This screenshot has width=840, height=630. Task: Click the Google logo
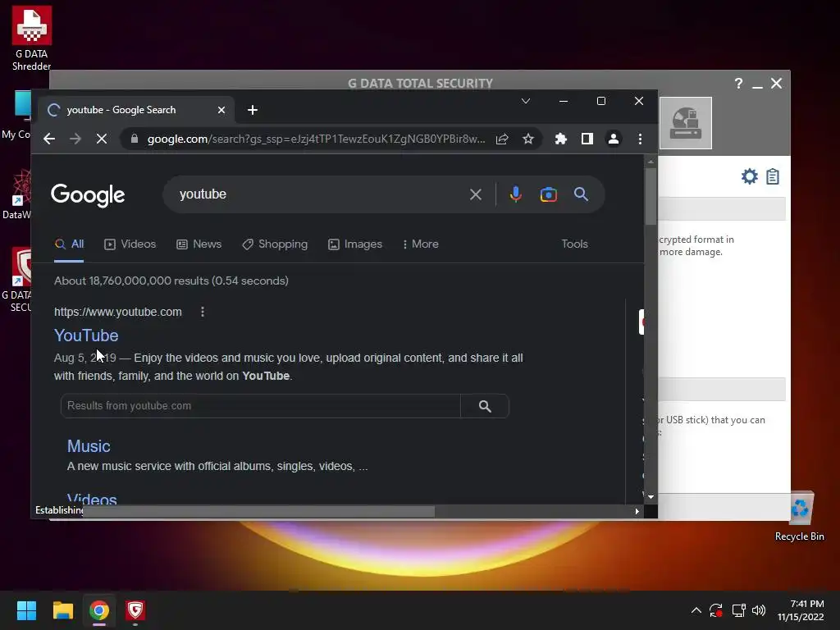(88, 195)
